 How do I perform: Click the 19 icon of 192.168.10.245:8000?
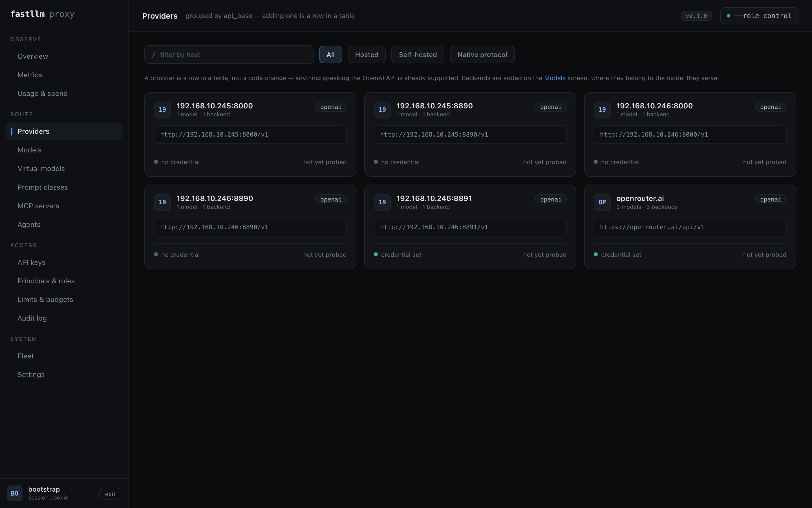pos(162,110)
